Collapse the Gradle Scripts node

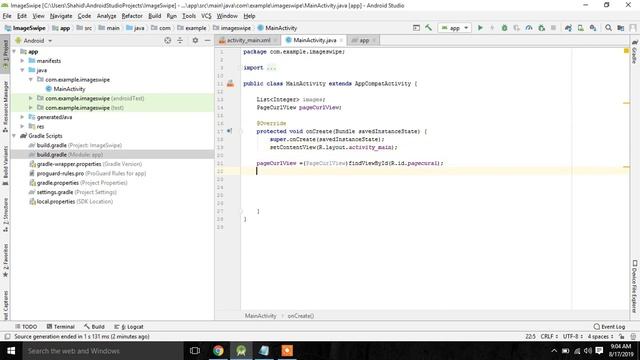(15, 136)
